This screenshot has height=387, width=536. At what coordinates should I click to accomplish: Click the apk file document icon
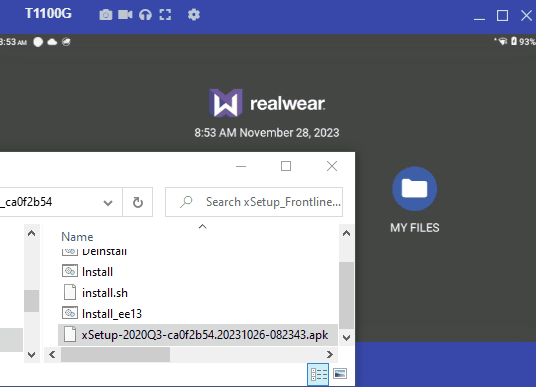(70, 334)
